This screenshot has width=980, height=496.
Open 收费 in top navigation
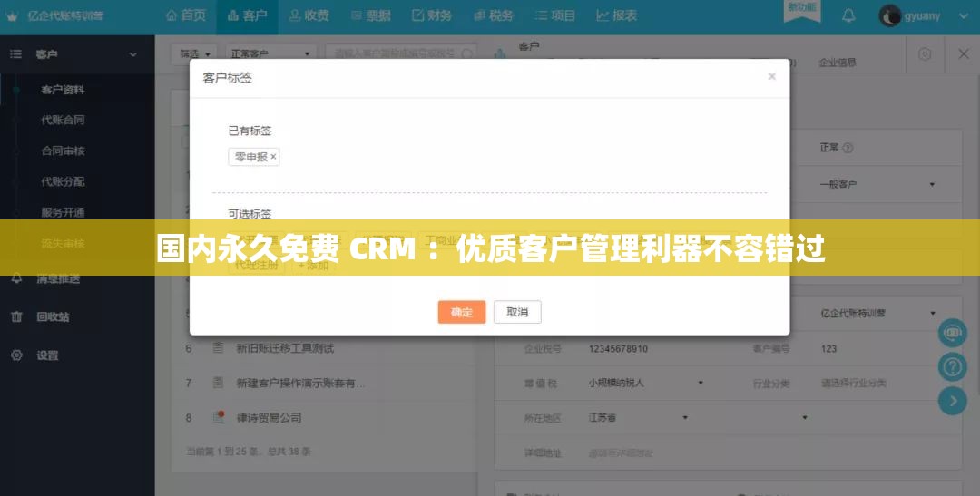[309, 15]
